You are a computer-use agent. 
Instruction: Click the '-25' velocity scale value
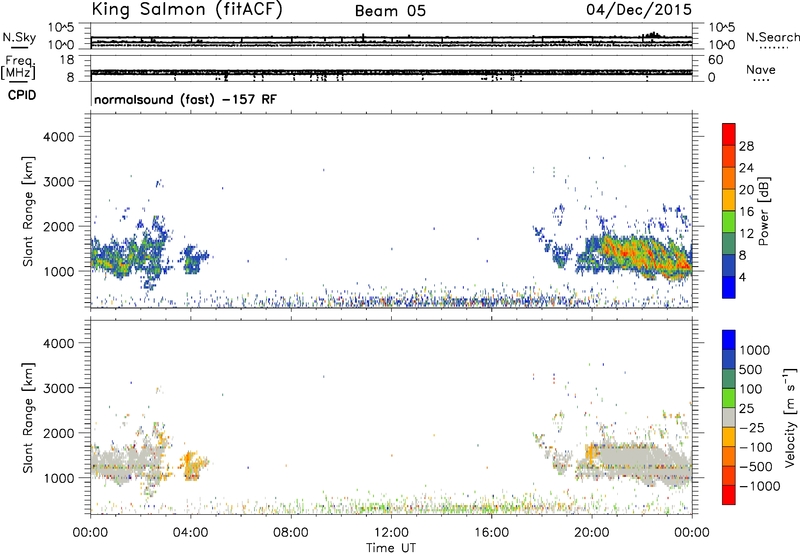pyautogui.click(x=752, y=427)
